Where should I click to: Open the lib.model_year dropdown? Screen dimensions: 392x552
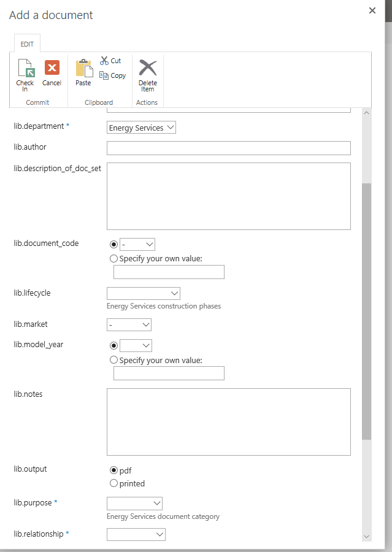136,346
